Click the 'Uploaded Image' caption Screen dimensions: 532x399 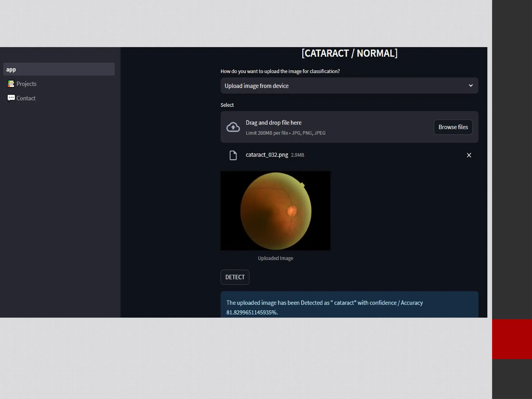[275, 258]
